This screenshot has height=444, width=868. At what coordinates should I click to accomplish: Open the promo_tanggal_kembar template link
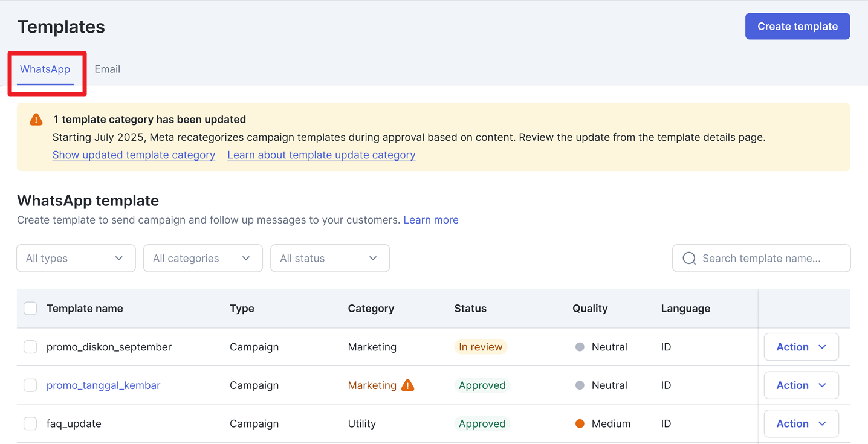[103, 385]
